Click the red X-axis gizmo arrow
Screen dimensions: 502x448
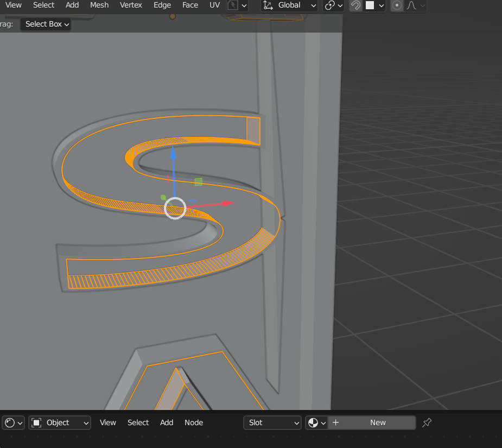(227, 204)
